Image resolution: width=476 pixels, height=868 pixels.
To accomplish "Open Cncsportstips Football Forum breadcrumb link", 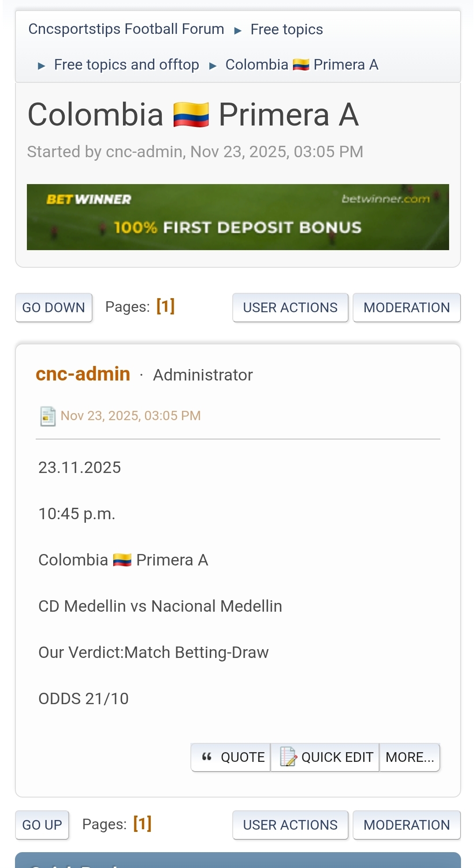I will [126, 29].
